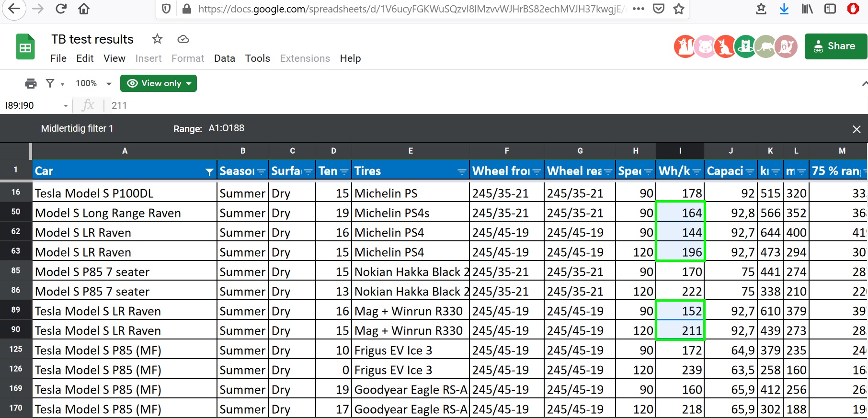Check the cloud save status icon

[183, 39]
